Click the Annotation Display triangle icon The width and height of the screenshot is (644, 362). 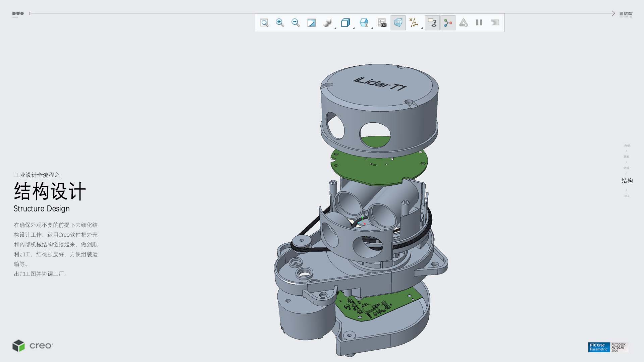464,23
